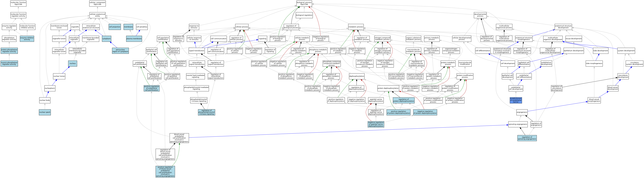Click the 'biological regulation' node
644x178 pixels.
[x=304, y=15]
